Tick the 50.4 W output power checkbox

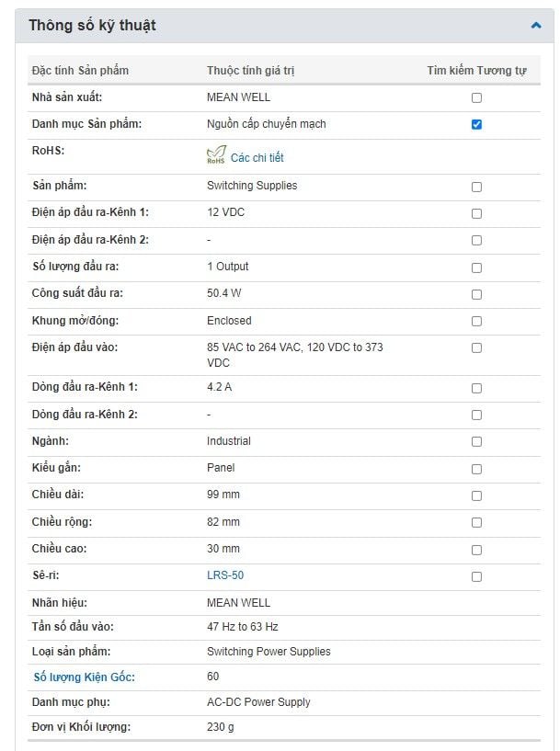coord(476,294)
